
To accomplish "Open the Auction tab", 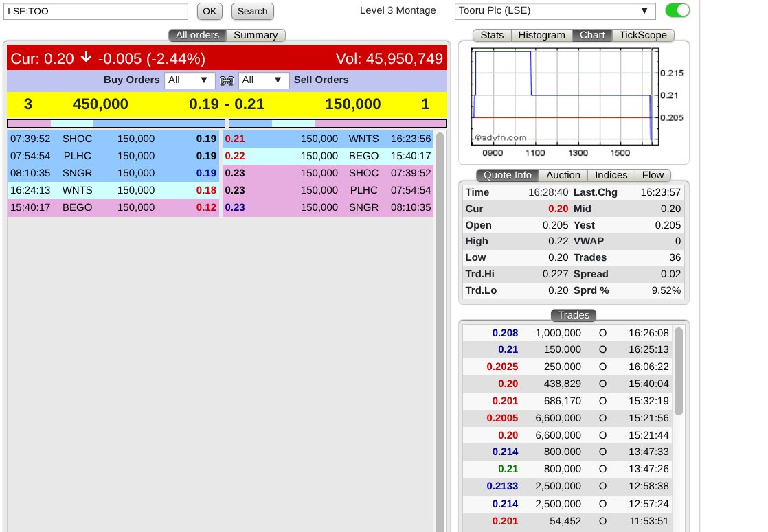I will pyautogui.click(x=563, y=175).
